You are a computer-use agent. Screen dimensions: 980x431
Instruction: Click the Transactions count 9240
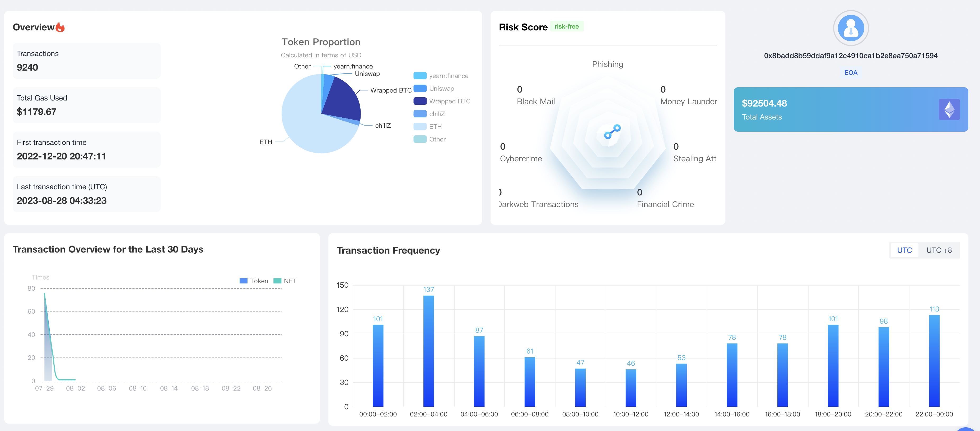[x=27, y=67]
